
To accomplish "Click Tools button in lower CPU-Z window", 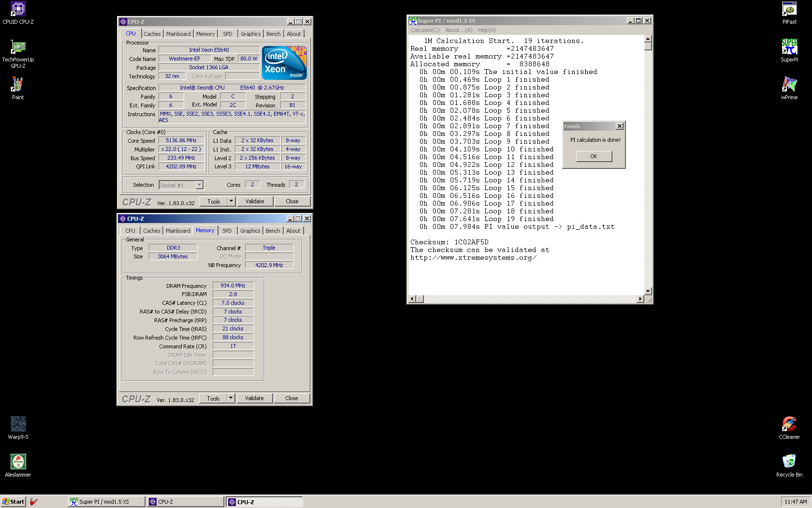I will pyautogui.click(x=213, y=398).
